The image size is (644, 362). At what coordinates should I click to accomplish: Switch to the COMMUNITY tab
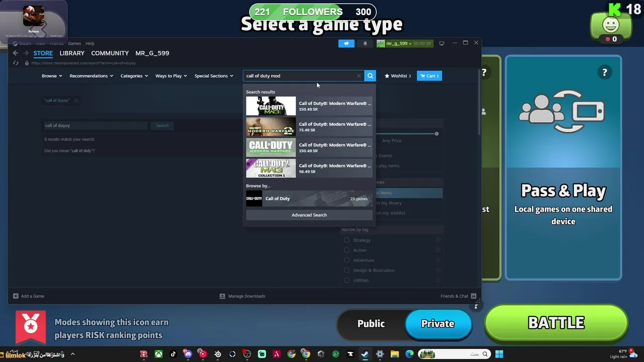click(x=110, y=53)
